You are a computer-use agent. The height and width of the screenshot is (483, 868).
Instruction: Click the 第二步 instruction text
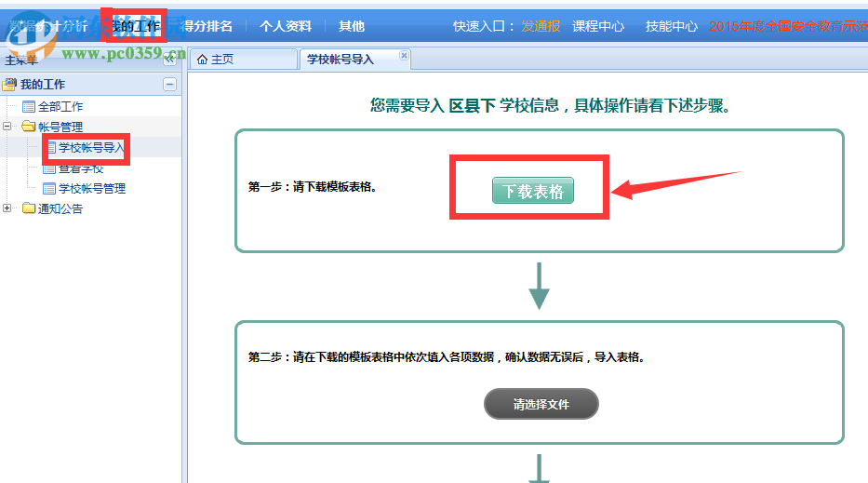[x=447, y=357]
